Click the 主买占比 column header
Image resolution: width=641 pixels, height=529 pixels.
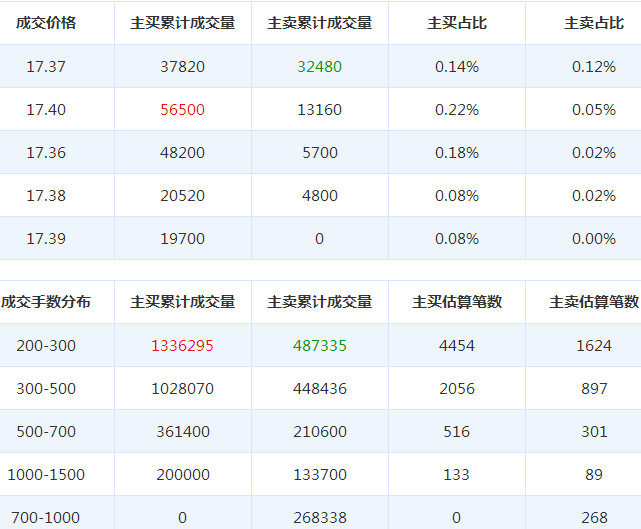coord(457,23)
